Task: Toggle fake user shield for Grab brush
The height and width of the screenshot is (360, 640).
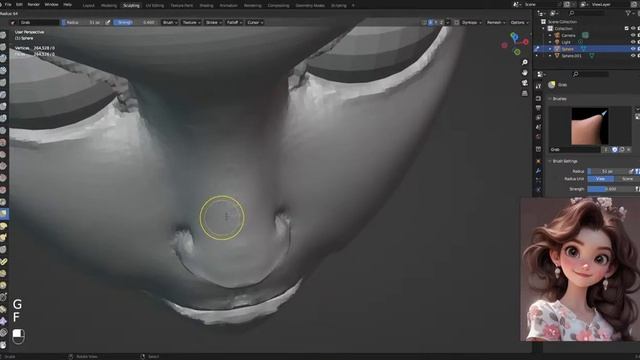Action: (615, 150)
